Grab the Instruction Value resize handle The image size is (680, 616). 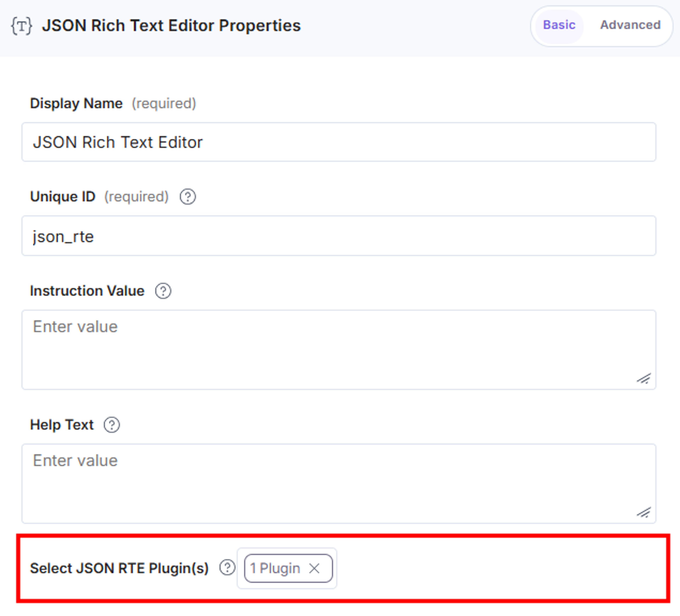click(644, 378)
